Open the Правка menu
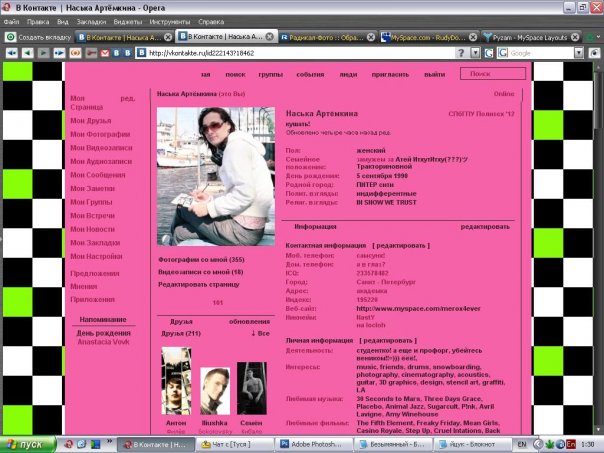 pos(38,22)
